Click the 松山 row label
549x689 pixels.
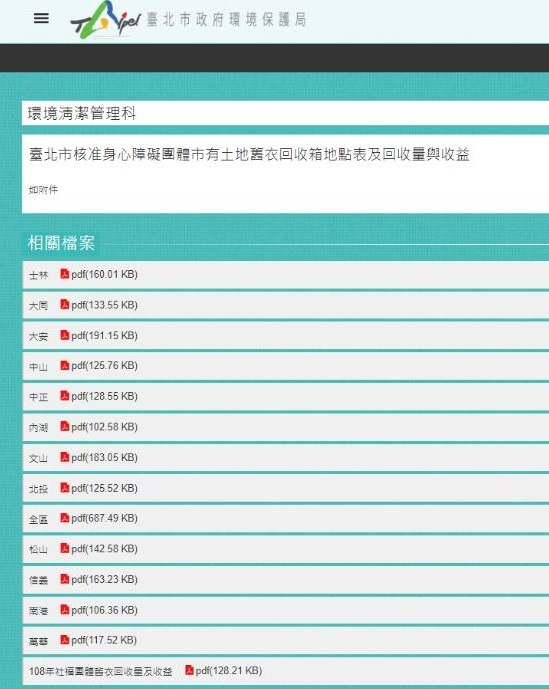click(x=38, y=550)
